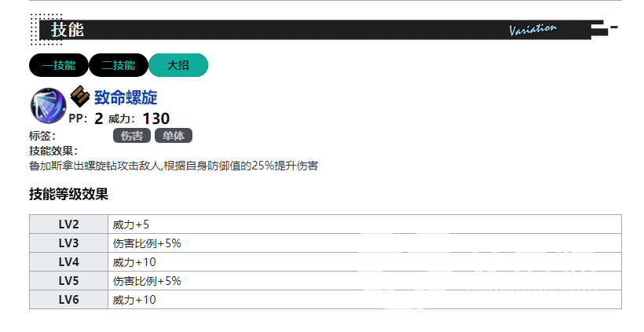Click the round 致命螺旋 skill icon
The height and width of the screenshot is (332, 644).
point(47,105)
